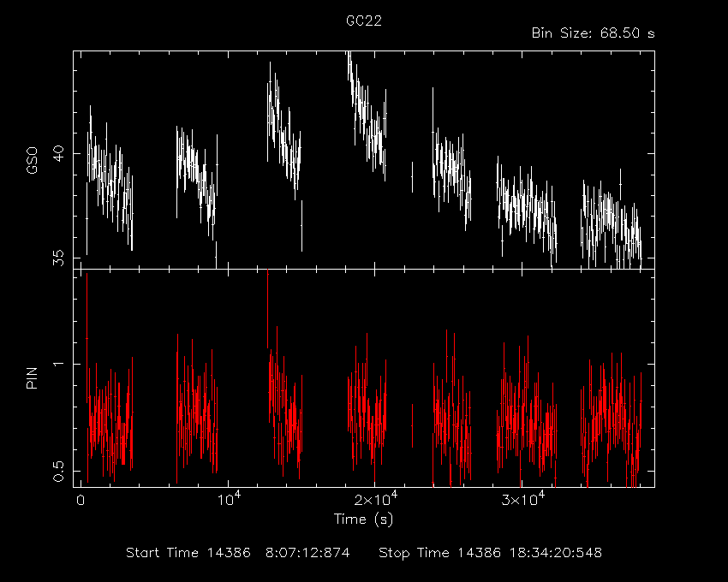728x582 pixels.
Task: Select the x-axis tick label 2×10^4
Action: [376, 499]
